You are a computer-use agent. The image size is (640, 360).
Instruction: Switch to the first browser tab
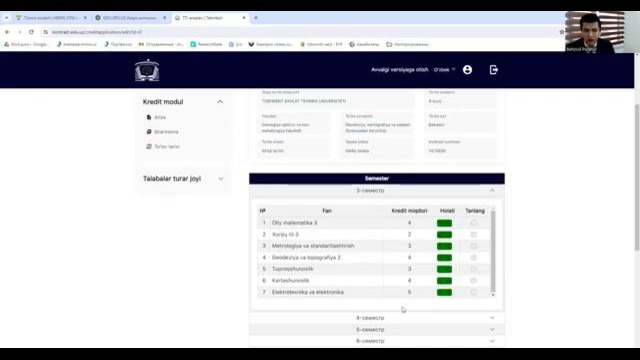(51, 18)
